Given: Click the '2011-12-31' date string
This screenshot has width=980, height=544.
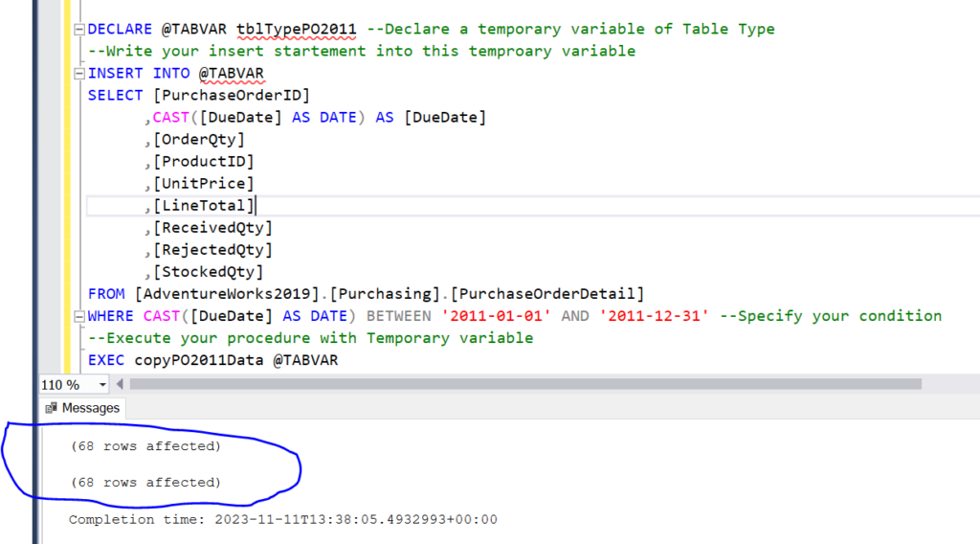Looking at the screenshot, I should [655, 316].
